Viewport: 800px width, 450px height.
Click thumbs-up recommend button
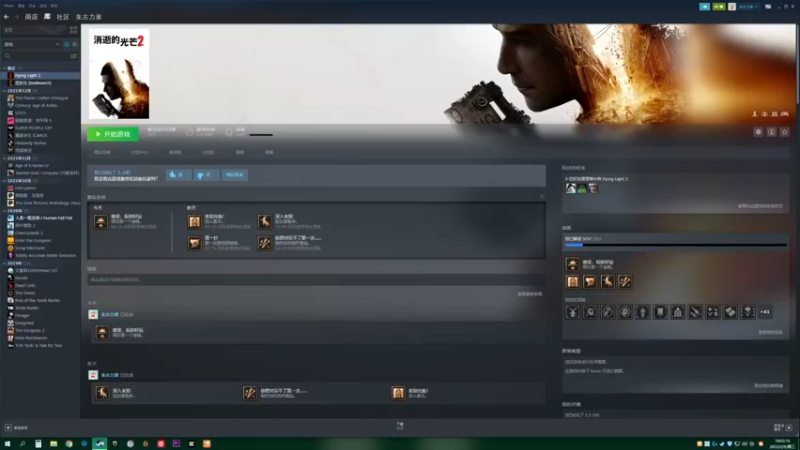[178, 174]
